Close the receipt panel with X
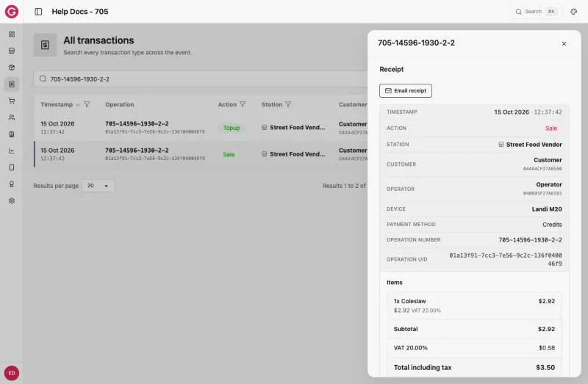 (x=564, y=44)
